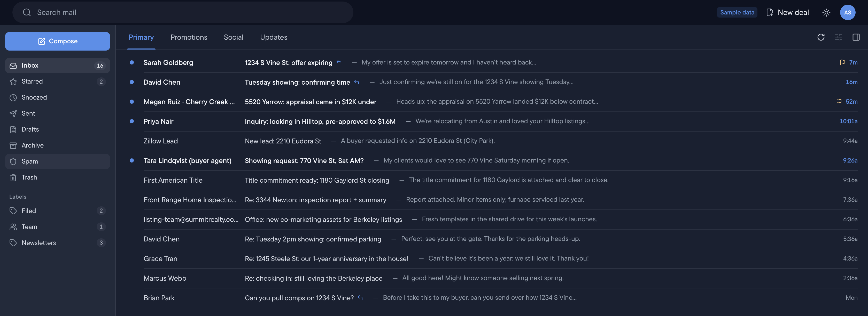Open David Chen's Tuesday showing confirming email

click(x=492, y=82)
